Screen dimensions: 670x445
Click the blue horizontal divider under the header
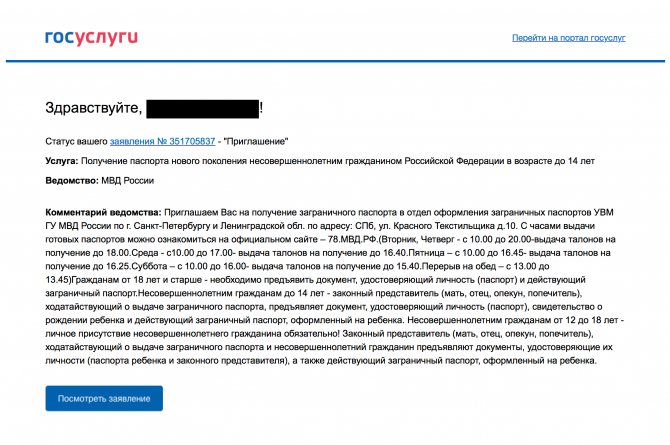click(x=335, y=61)
